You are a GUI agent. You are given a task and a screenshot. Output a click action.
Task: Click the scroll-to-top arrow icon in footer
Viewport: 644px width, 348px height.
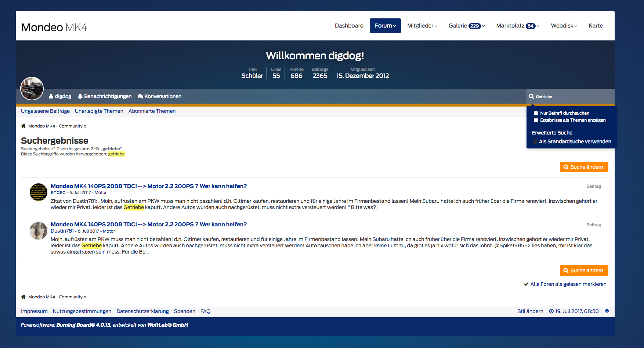[x=607, y=311]
